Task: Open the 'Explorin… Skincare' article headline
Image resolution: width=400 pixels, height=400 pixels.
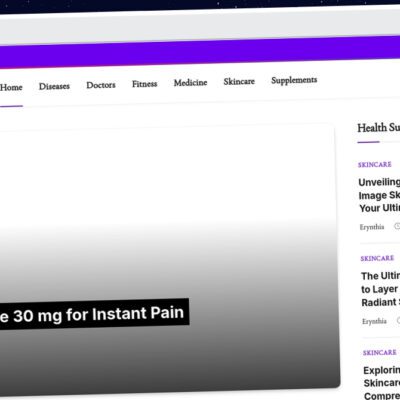Action: pyautogui.click(x=382, y=383)
